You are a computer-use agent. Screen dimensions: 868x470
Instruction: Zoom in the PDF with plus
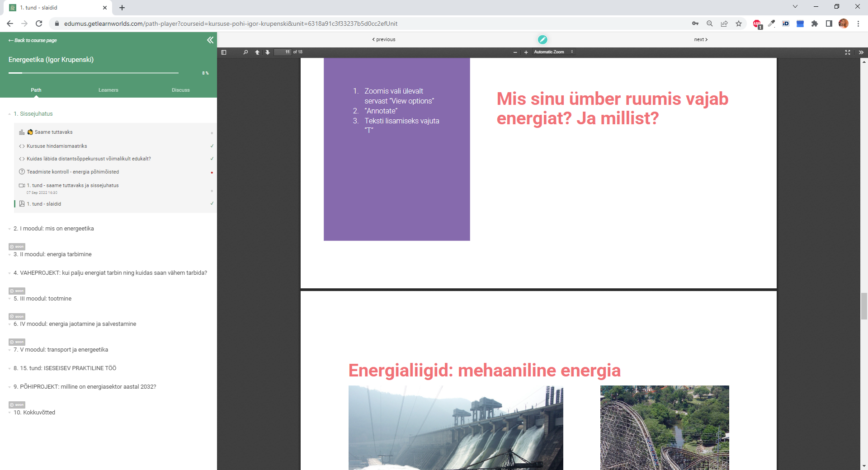[526, 52]
